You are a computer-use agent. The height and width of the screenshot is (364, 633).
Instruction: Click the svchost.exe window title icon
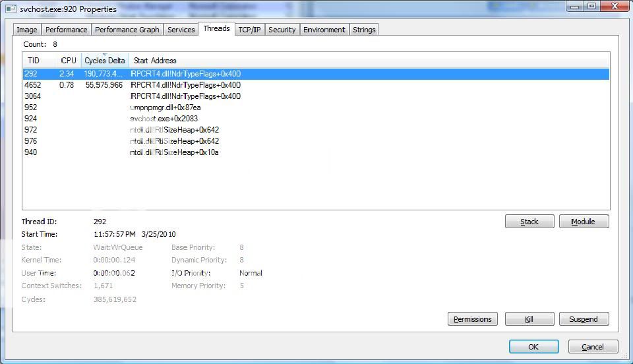tap(11, 9)
